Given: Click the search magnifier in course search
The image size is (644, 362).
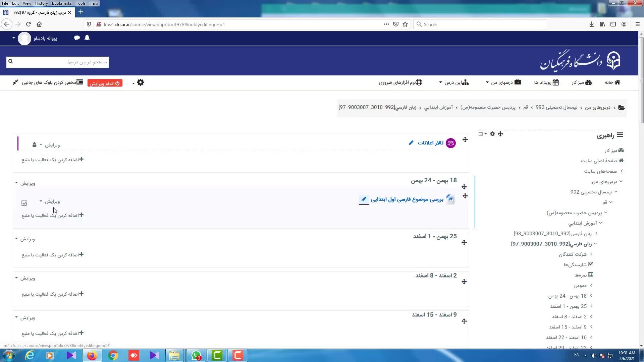Looking at the screenshot, I should [10, 61].
